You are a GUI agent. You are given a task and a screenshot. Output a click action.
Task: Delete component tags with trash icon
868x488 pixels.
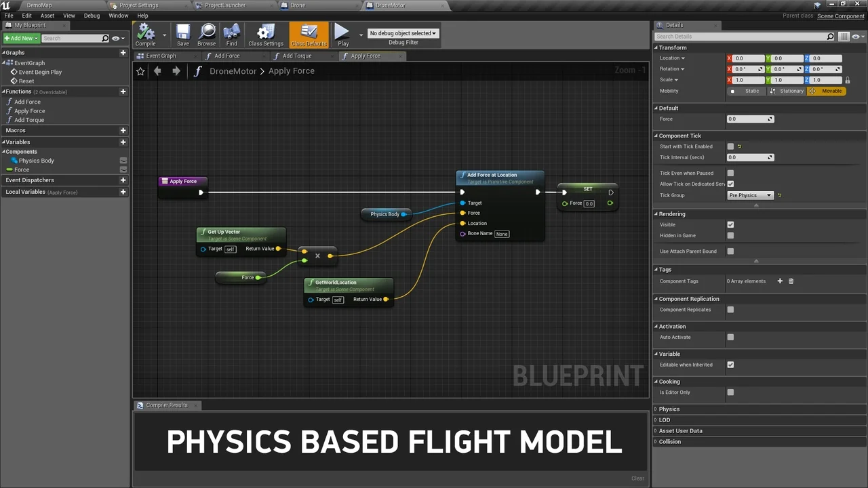(791, 281)
